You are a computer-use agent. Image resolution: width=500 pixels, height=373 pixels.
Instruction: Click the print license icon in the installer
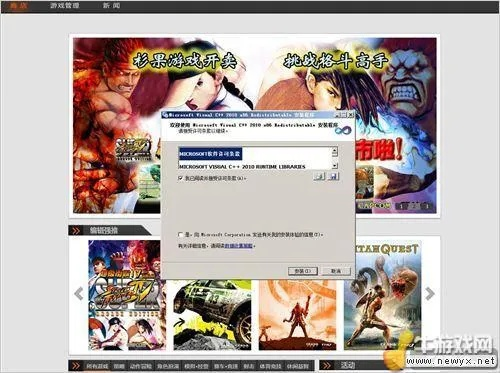click(x=319, y=176)
